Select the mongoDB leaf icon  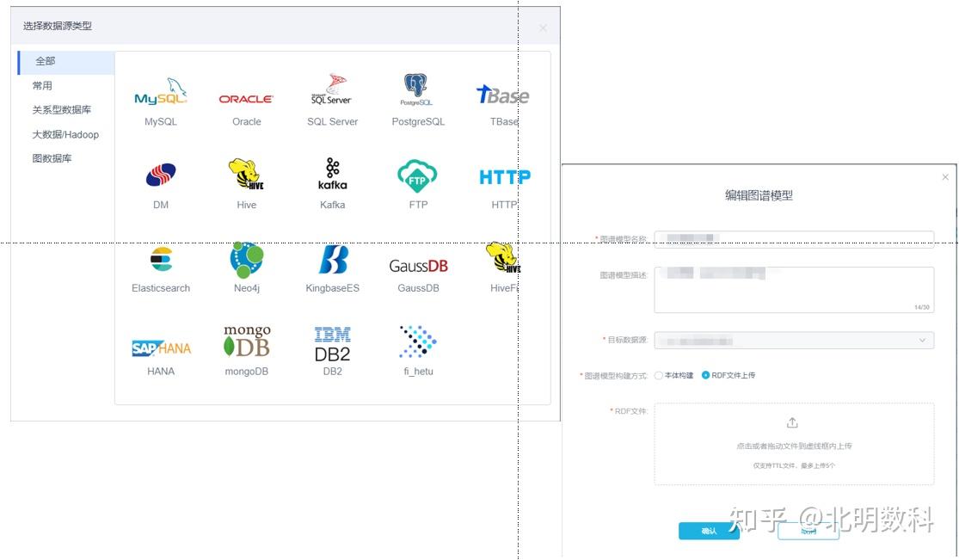point(247,341)
